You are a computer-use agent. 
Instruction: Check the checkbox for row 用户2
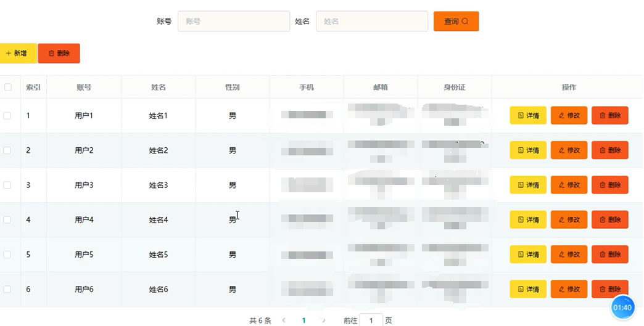coord(7,150)
